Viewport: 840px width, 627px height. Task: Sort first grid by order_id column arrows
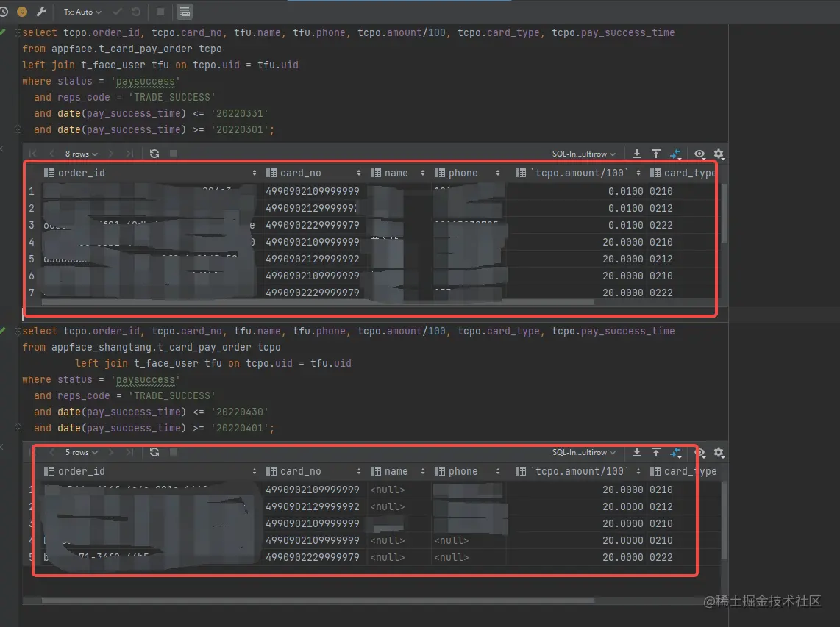pos(254,173)
